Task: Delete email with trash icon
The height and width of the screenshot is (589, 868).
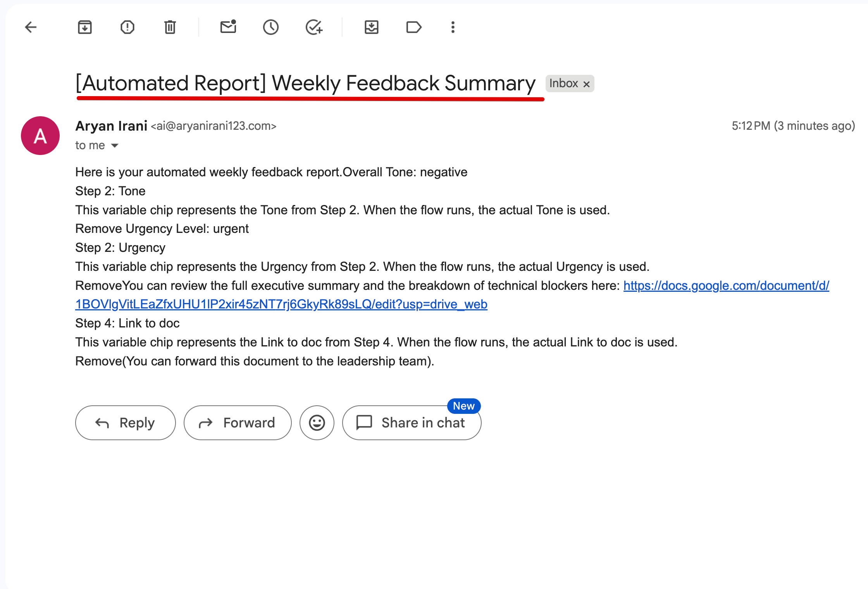Action: tap(170, 27)
